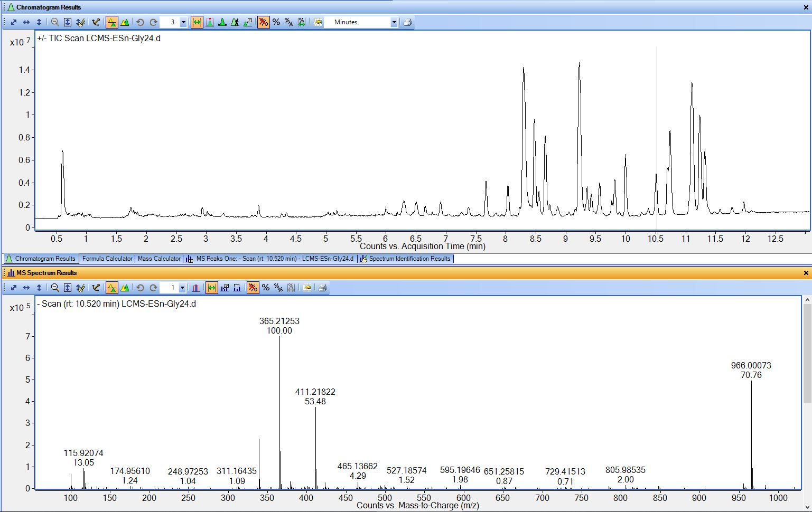Open the Mass Calculator tab

tap(159, 259)
